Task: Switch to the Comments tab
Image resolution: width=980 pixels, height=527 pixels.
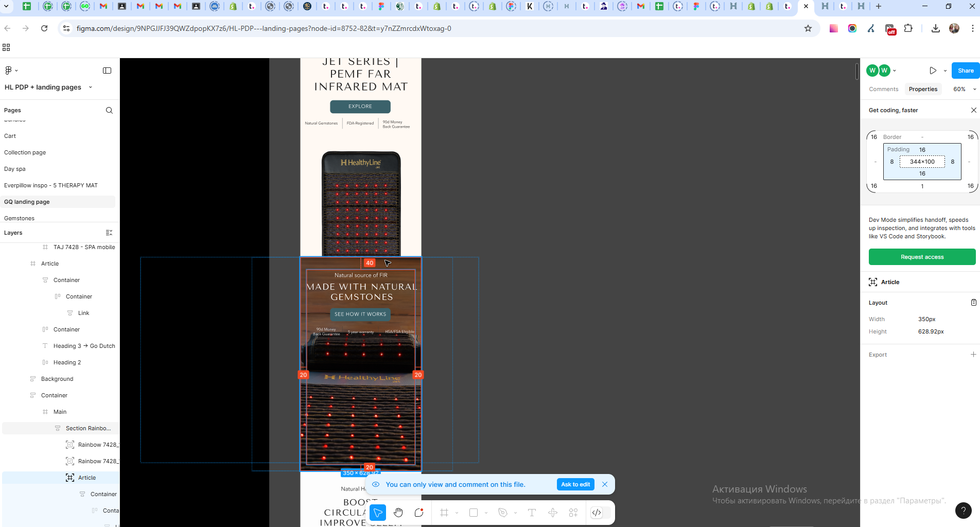Action: pos(883,89)
